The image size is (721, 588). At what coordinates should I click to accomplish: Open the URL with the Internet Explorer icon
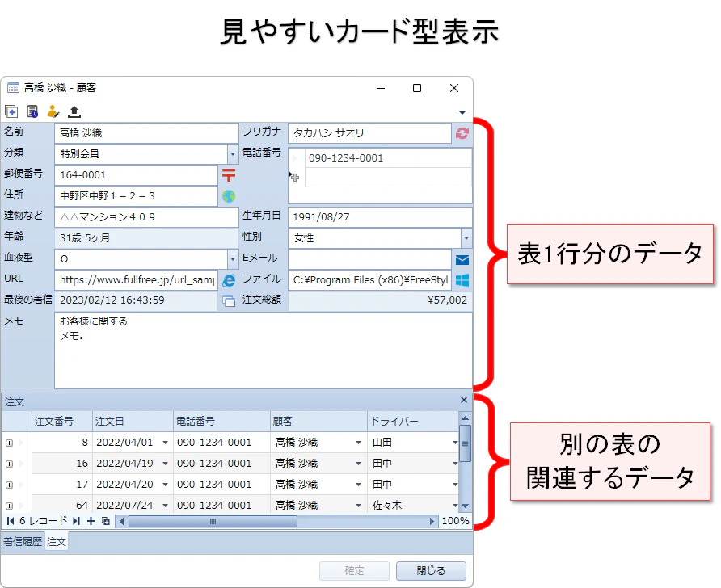click(x=228, y=279)
